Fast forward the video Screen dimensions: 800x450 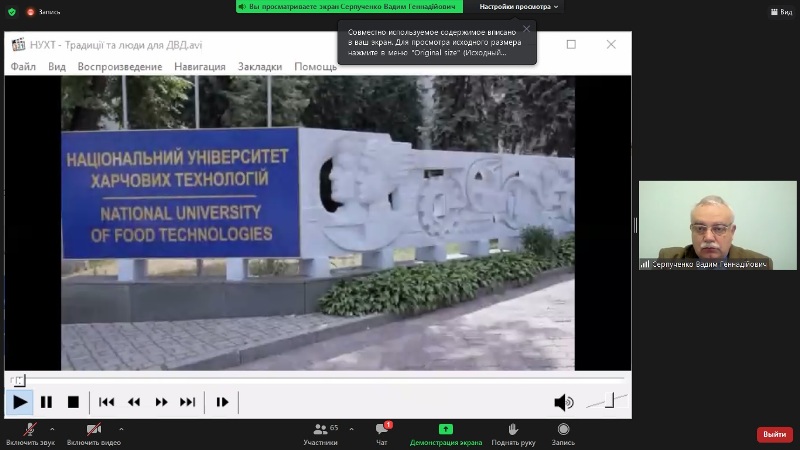point(161,402)
